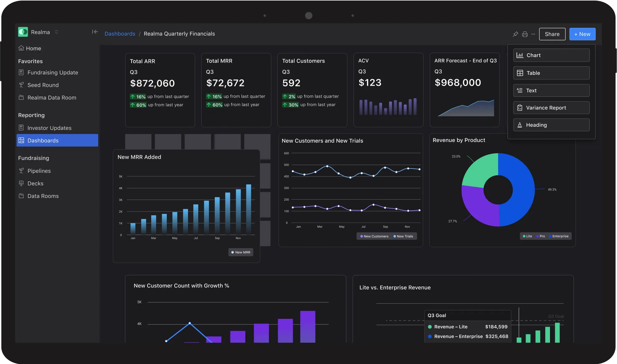Select Chart from the New menu
Screen dimensions: 617x364
coord(551,55)
